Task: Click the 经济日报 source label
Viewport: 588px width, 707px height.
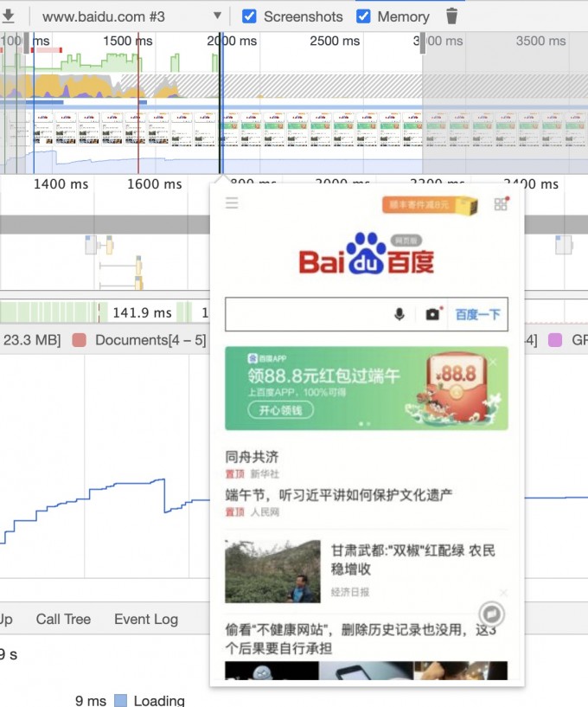Action: click(x=350, y=592)
